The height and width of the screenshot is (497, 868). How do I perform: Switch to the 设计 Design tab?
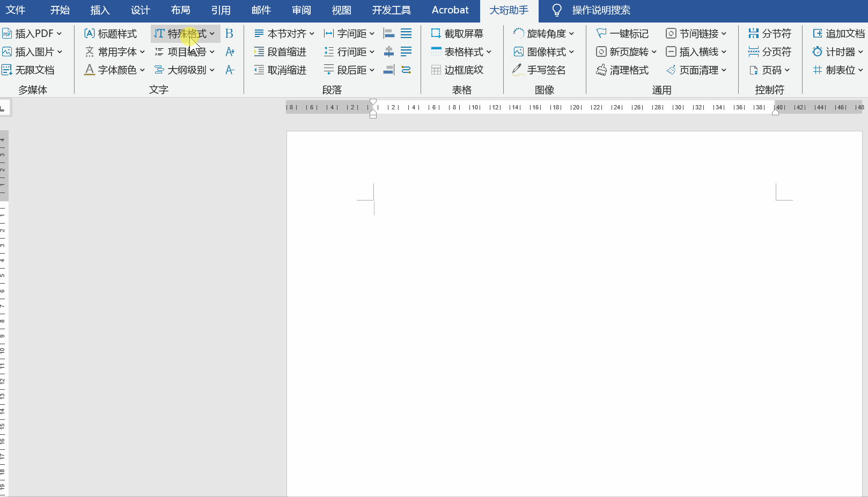[x=140, y=10]
